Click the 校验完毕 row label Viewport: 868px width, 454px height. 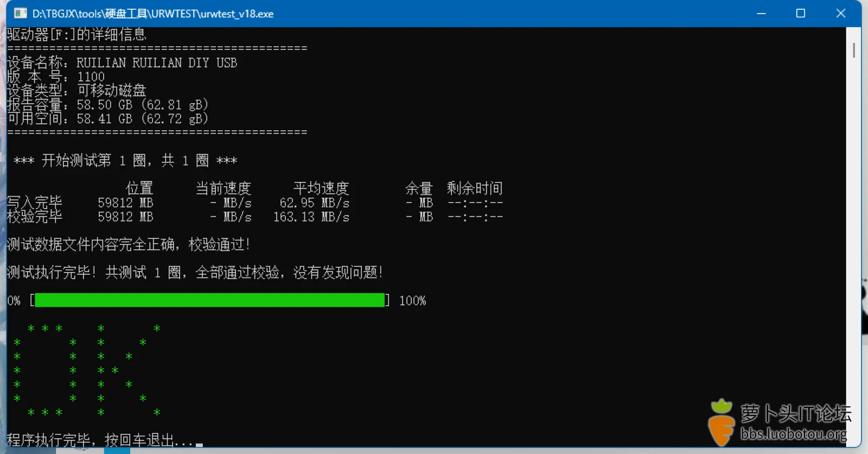(x=35, y=217)
